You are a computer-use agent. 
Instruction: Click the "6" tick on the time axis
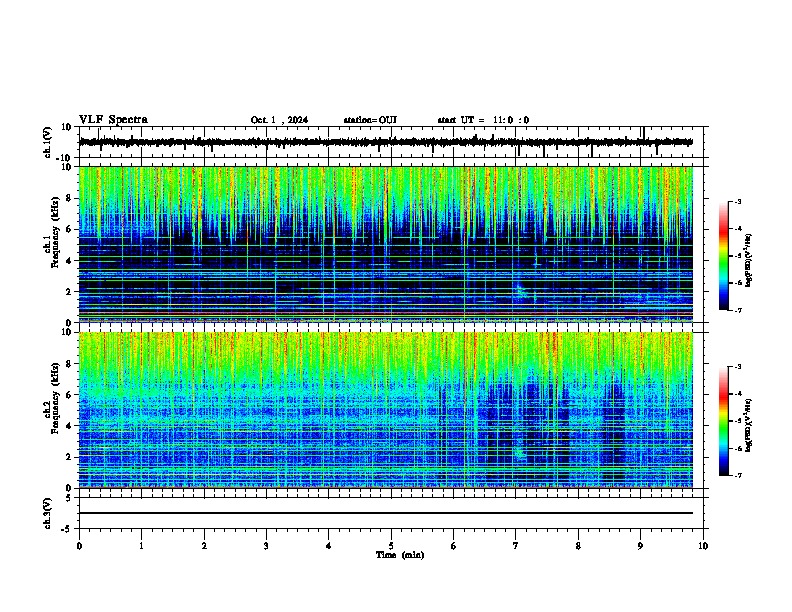tap(453, 546)
